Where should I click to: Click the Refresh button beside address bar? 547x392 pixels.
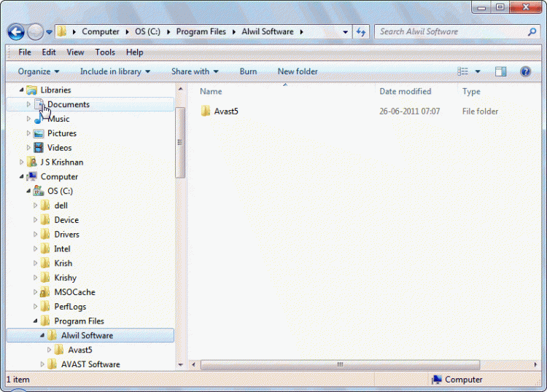(x=361, y=32)
